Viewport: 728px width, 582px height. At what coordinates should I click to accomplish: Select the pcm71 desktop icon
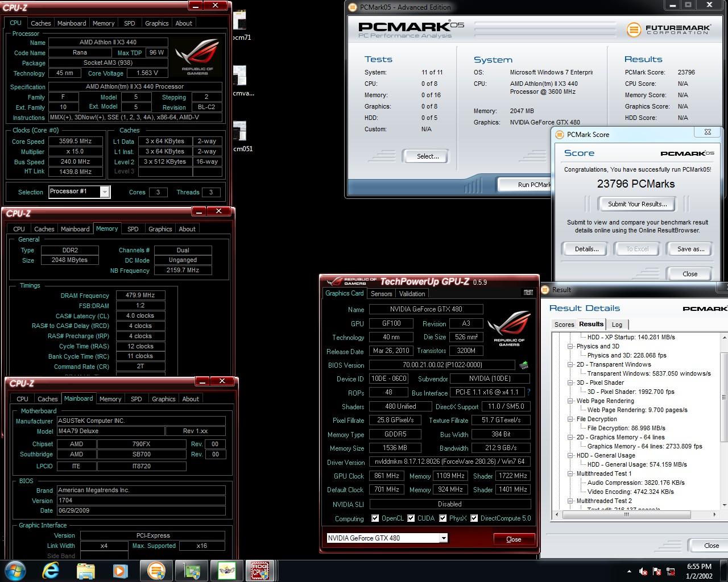241,26
